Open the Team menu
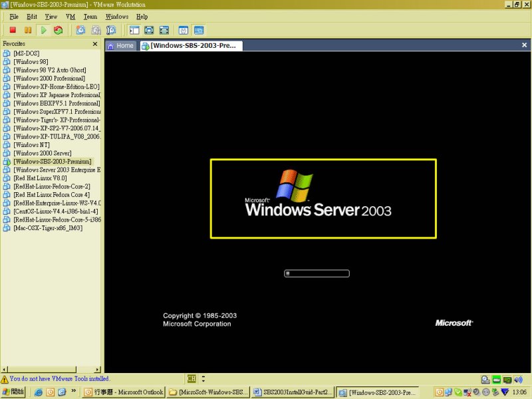This screenshot has width=532, height=399. tap(90, 17)
